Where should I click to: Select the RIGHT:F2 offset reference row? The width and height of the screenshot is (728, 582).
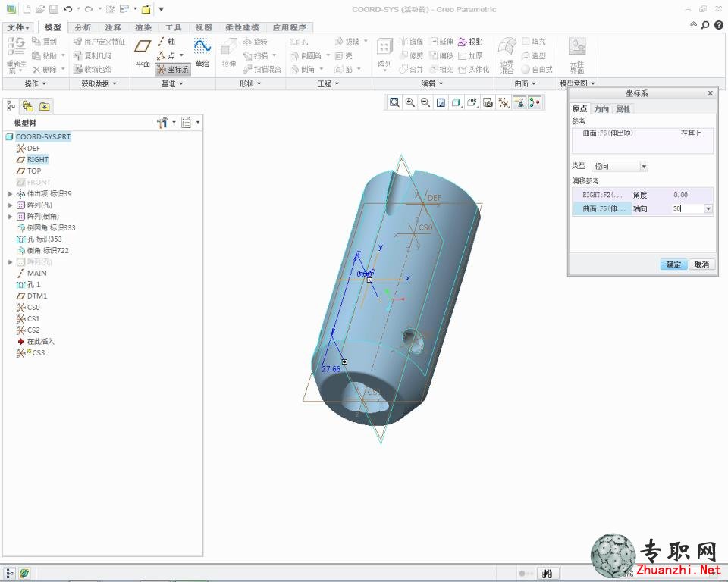pyautogui.click(x=642, y=195)
